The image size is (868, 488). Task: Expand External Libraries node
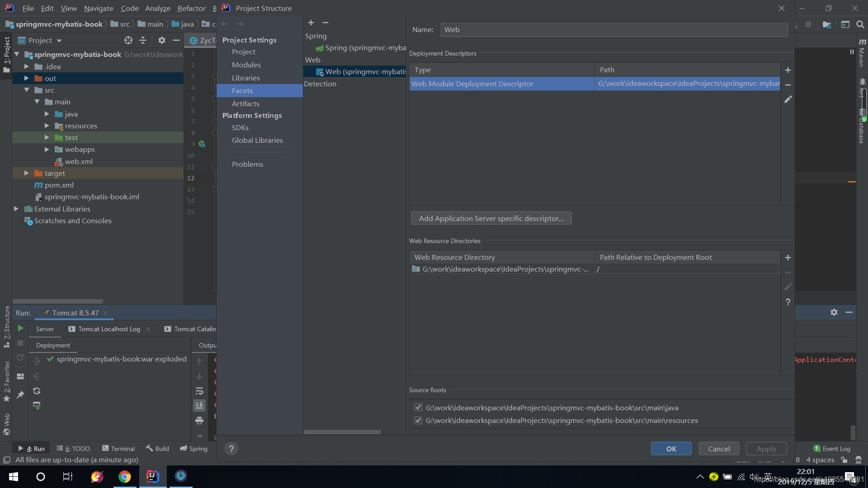[x=16, y=209]
